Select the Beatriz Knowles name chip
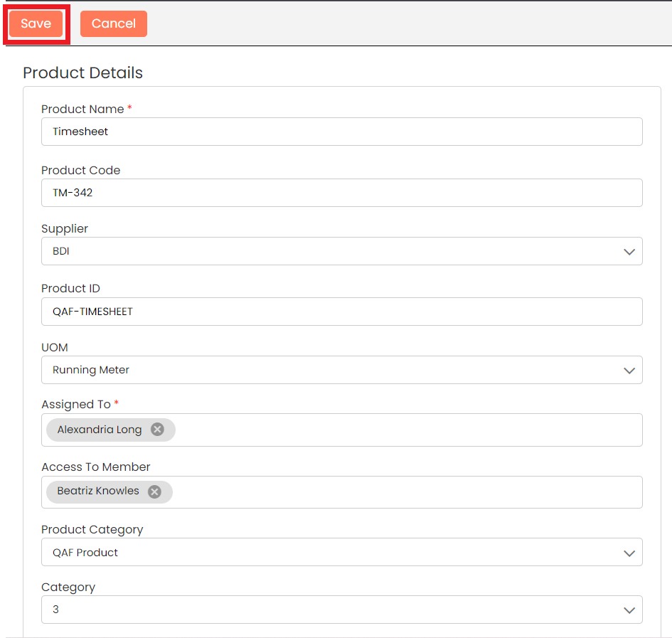 (x=98, y=491)
